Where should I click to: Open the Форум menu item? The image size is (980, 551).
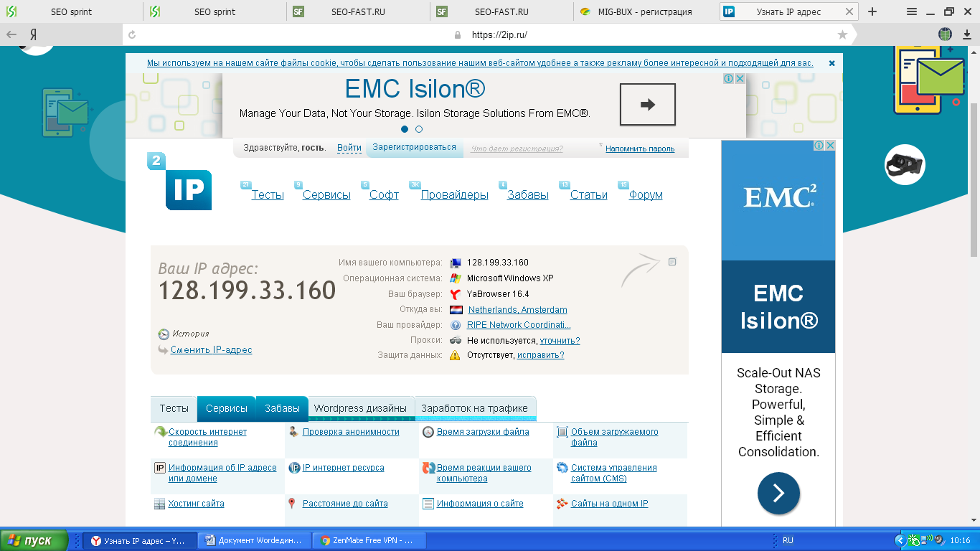click(646, 195)
